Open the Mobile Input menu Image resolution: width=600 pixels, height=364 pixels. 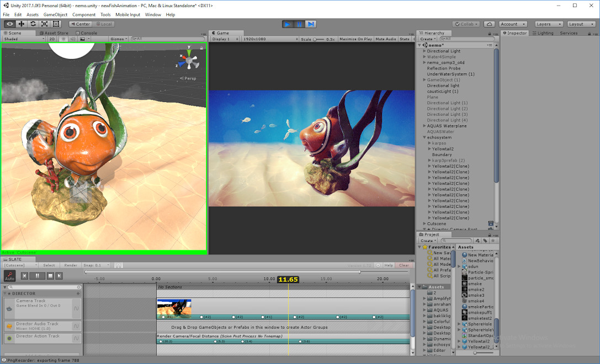coord(128,14)
